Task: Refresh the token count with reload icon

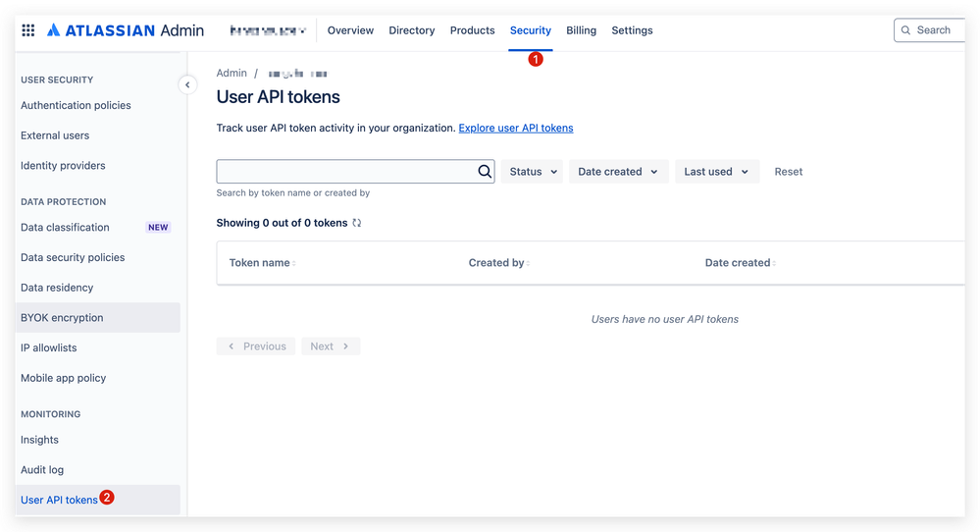Action: pos(357,223)
